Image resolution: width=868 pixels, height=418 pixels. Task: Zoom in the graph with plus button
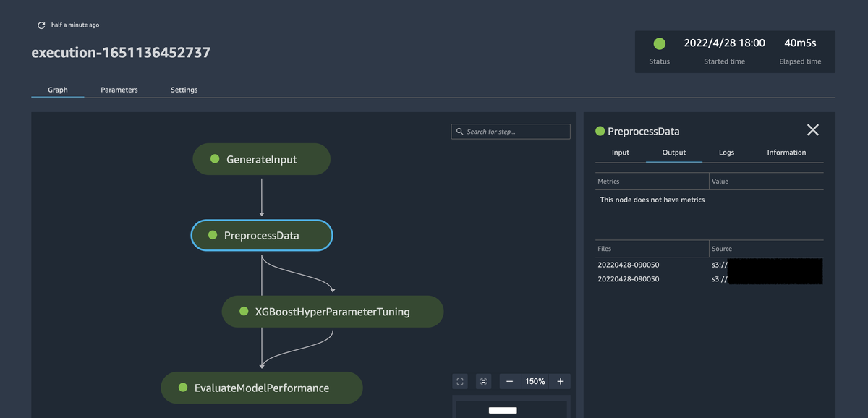pyautogui.click(x=560, y=381)
